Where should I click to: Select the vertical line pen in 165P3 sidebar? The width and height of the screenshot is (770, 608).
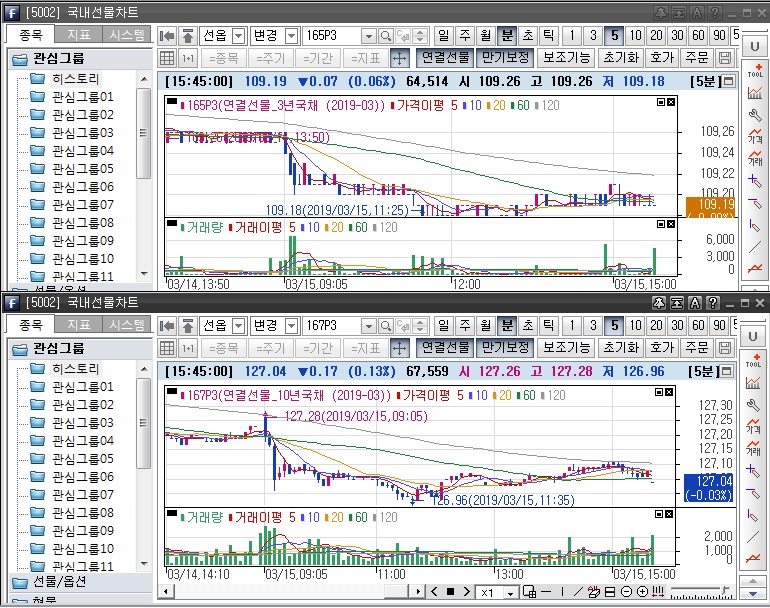click(x=755, y=225)
